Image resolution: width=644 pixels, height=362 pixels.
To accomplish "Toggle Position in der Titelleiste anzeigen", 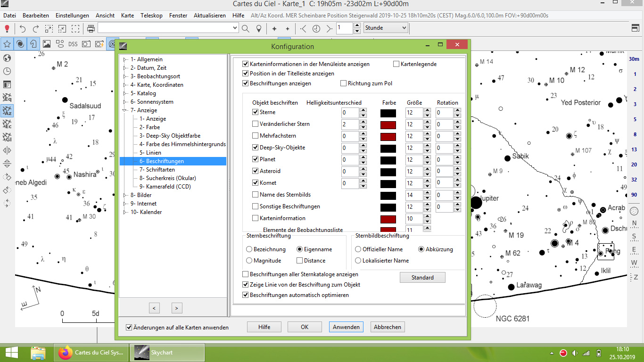I will (x=245, y=74).
